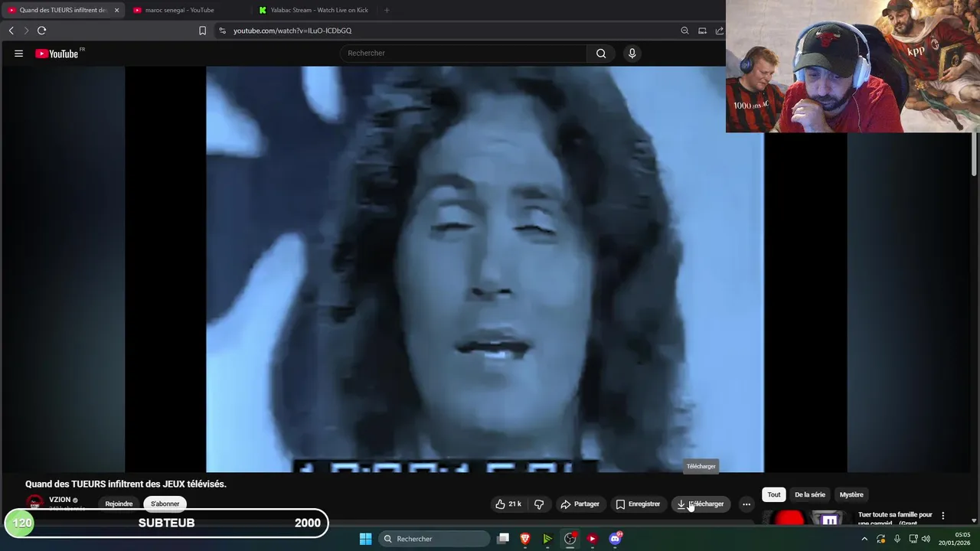Open the OBS Studio taskbar icon

click(x=570, y=539)
